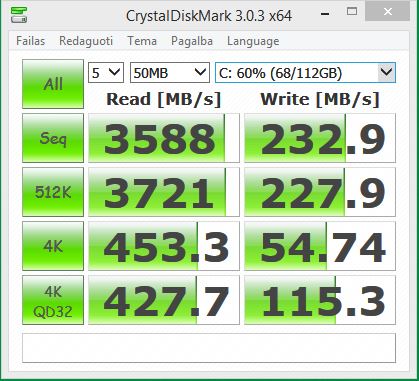This screenshot has height=381, width=419.
Task: Click the 4K QD32 write result 115.3
Action: [x=320, y=300]
